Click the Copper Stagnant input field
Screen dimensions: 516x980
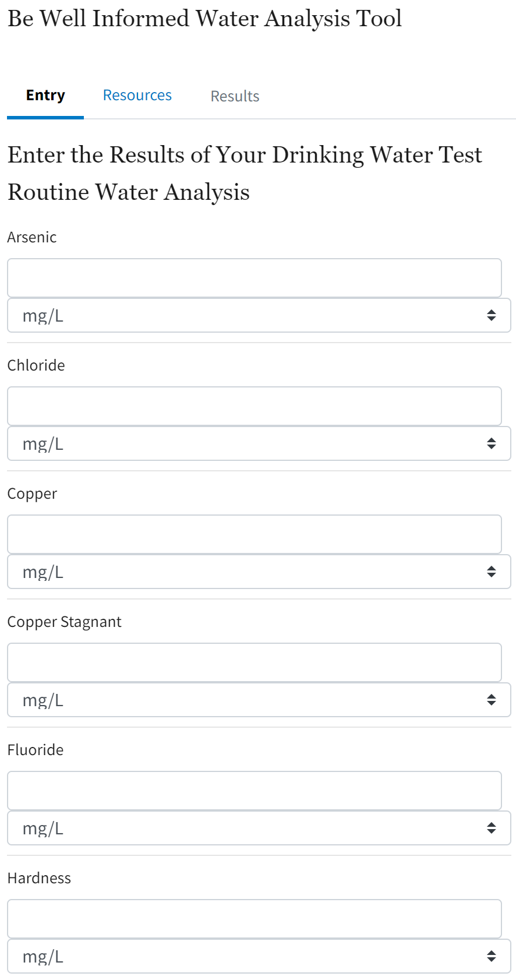coord(255,662)
